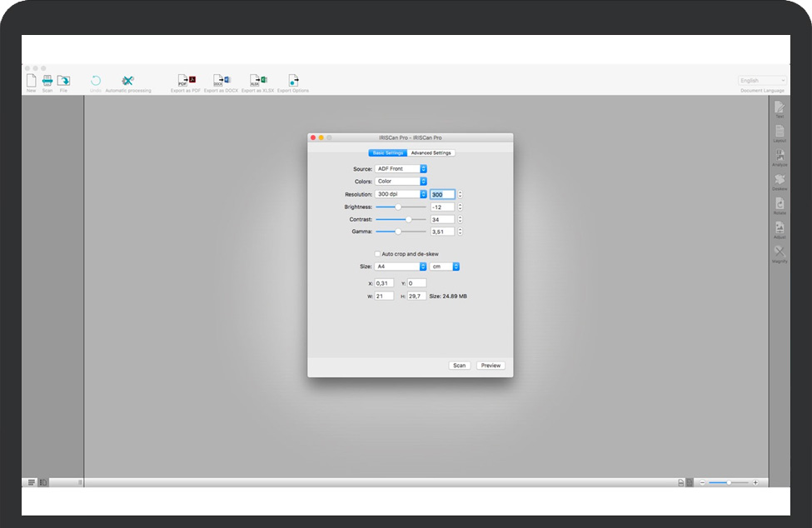
Task: Select the Deskew tool in sidebar
Action: coord(780,180)
